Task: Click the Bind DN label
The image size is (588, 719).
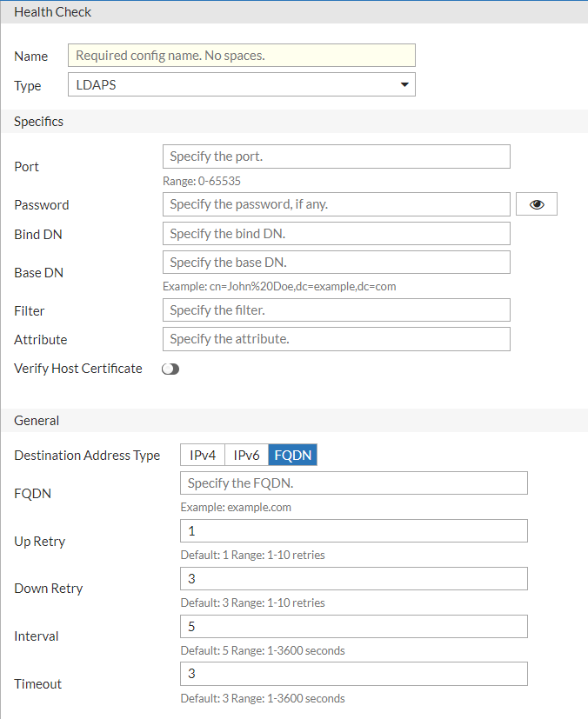Action: point(37,235)
